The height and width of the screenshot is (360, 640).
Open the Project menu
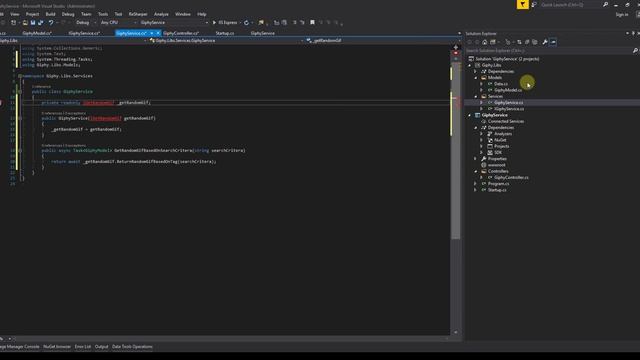coord(32,14)
